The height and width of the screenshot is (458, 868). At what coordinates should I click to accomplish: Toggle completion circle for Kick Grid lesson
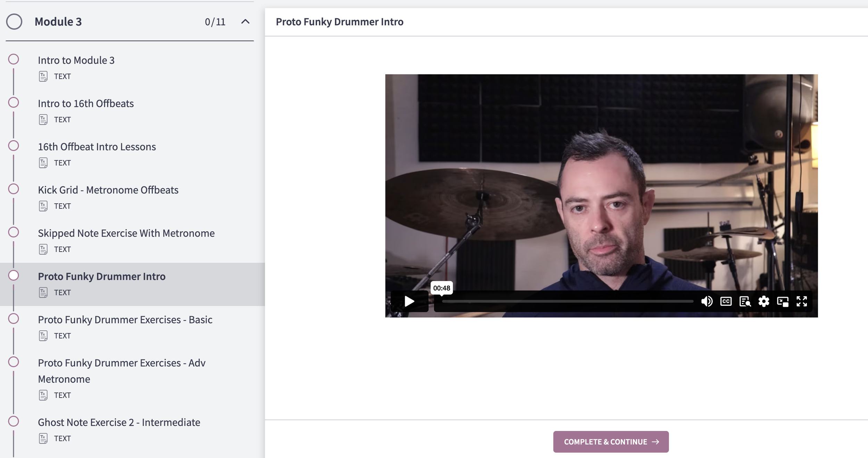click(14, 189)
